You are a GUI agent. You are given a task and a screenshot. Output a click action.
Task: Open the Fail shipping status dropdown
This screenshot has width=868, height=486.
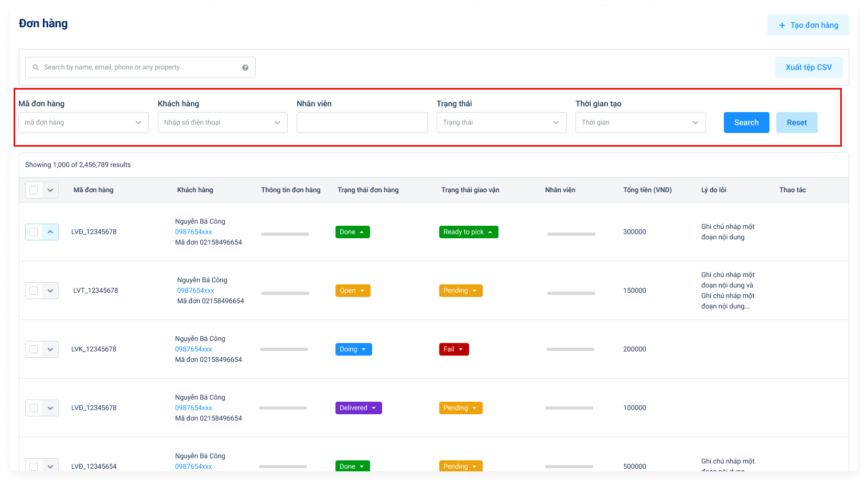454,349
